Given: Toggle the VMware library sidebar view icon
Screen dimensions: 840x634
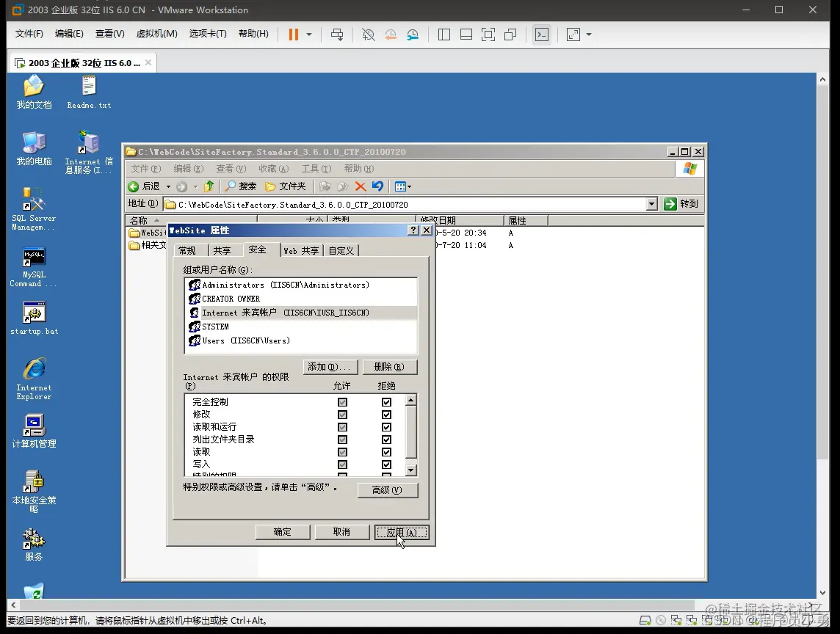Looking at the screenshot, I should pyautogui.click(x=444, y=34).
